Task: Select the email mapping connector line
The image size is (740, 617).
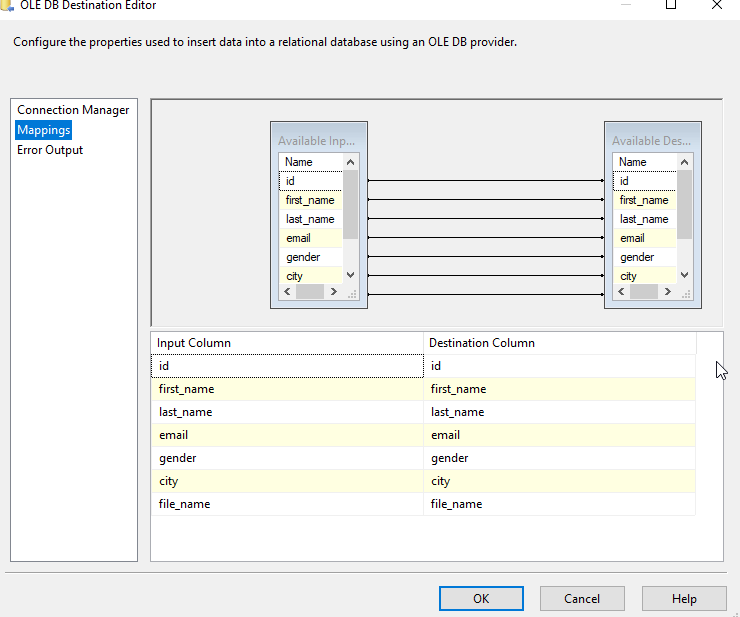Action: pos(486,237)
